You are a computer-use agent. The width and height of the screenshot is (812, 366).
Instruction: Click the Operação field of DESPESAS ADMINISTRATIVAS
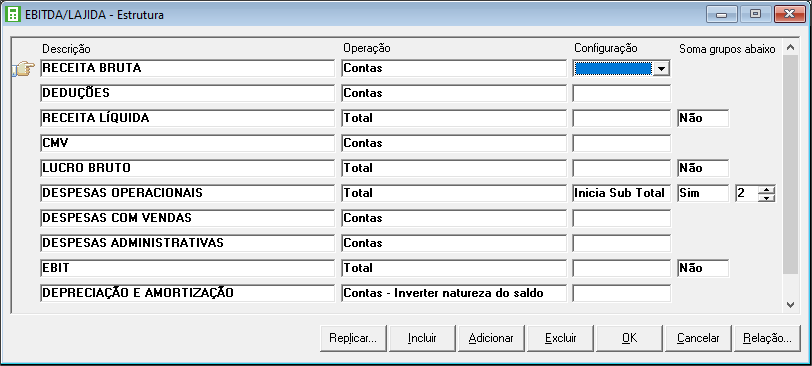click(x=454, y=243)
